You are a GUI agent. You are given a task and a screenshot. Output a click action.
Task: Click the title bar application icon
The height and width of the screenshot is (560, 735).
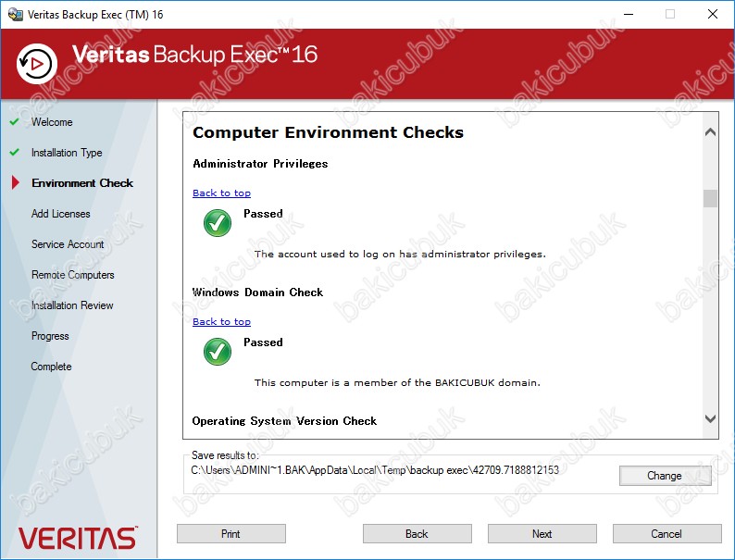(15, 14)
